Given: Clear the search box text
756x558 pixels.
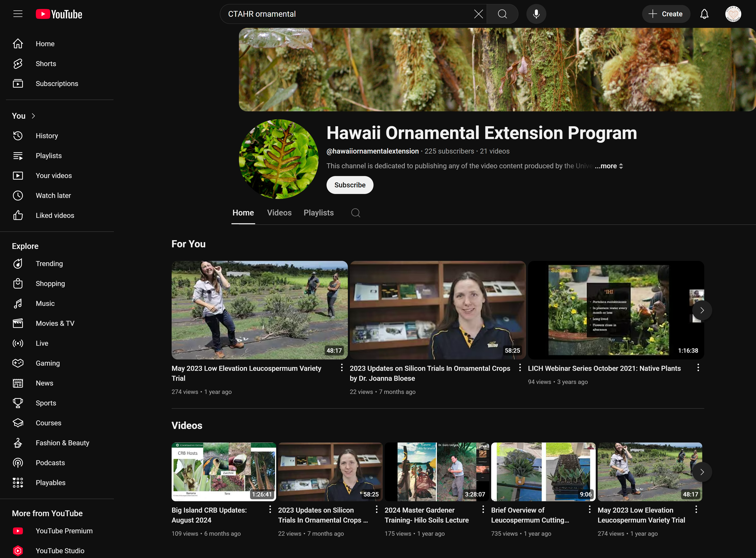Looking at the screenshot, I should [x=478, y=14].
